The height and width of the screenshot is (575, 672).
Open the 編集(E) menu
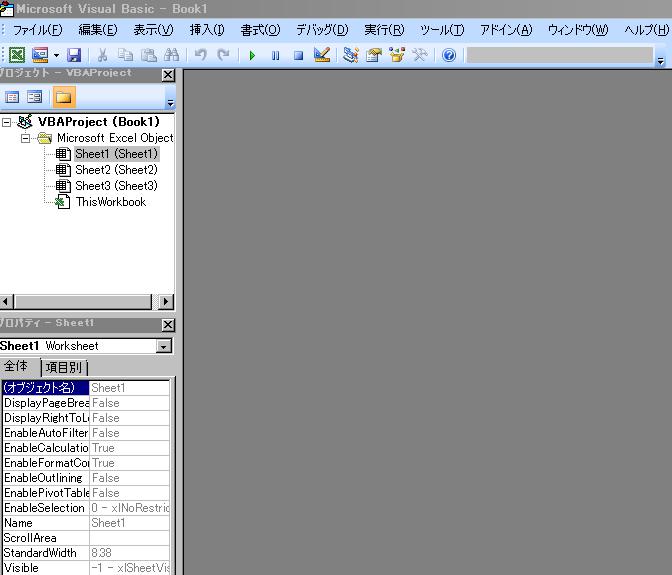point(98,30)
